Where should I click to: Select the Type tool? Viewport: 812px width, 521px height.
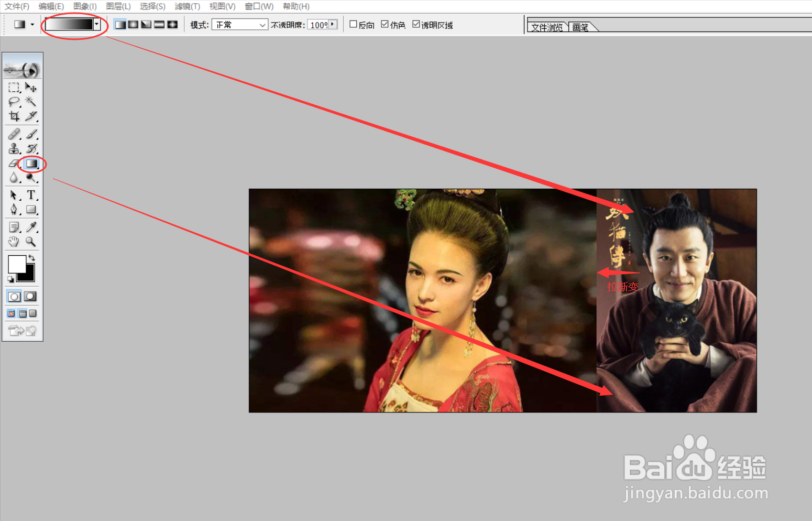[31, 196]
